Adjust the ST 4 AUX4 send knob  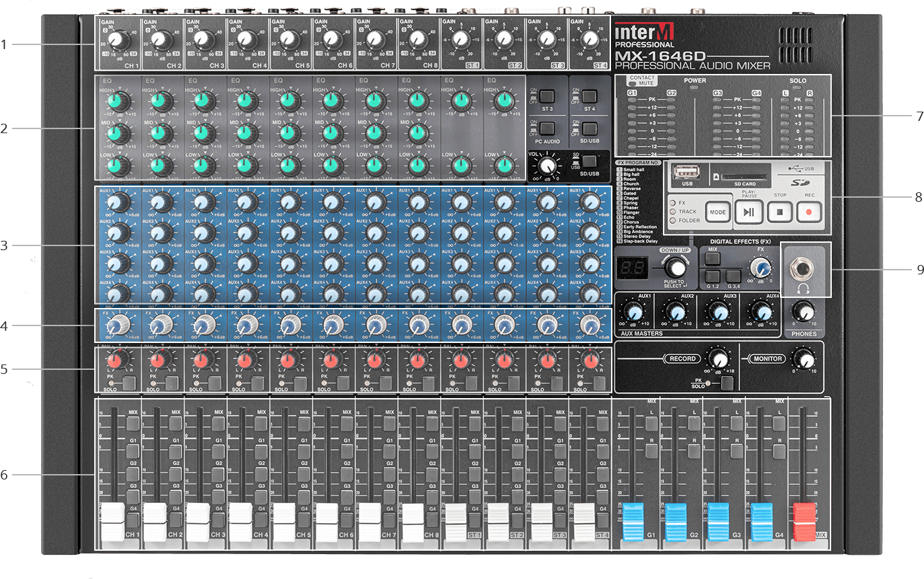point(590,294)
